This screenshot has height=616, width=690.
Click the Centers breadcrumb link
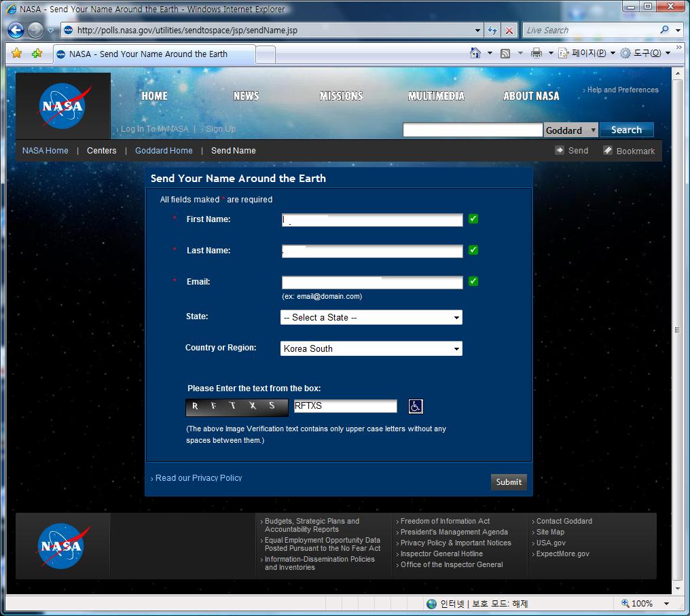[x=102, y=151]
